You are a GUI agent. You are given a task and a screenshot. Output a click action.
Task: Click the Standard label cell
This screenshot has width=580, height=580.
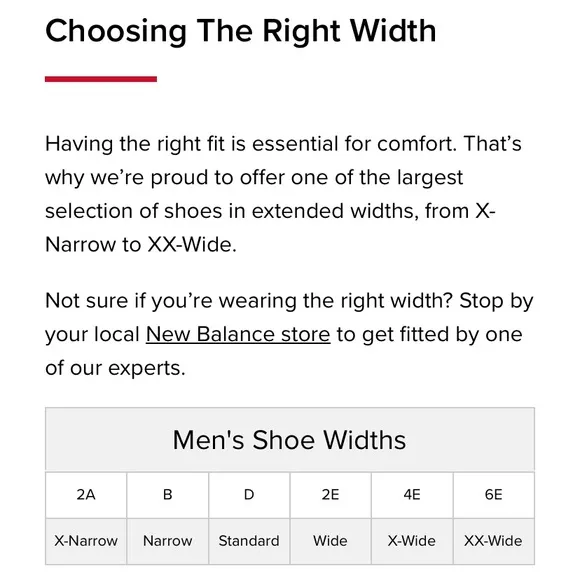tap(249, 541)
